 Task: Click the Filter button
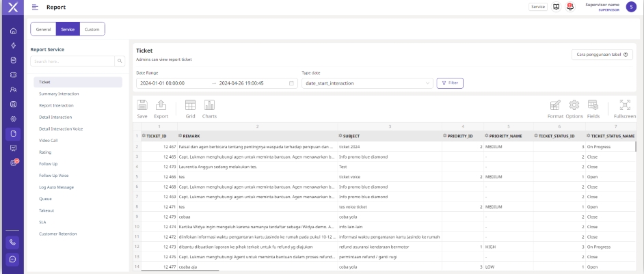(449, 83)
